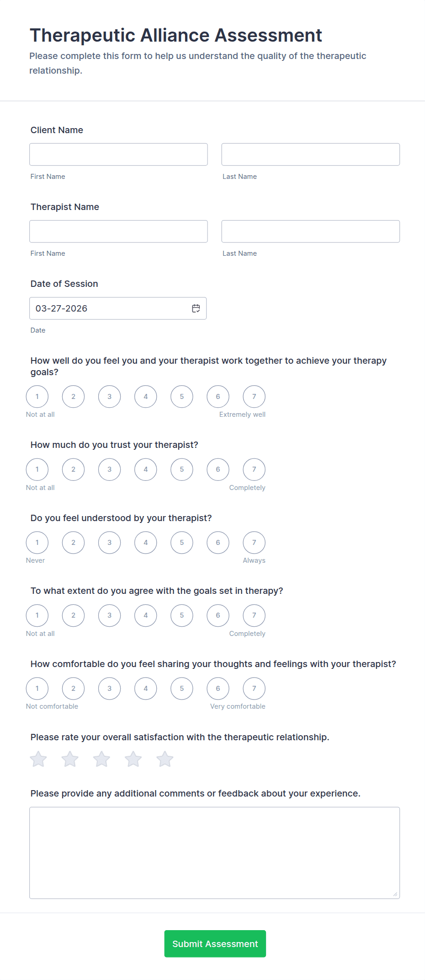Viewport: 425px width, 980px height.
Task: Select 7 for working together on goals
Action: click(x=254, y=397)
